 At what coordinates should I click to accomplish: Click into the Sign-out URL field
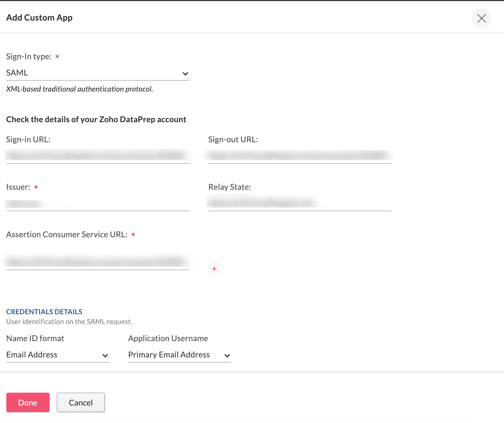[x=300, y=156]
